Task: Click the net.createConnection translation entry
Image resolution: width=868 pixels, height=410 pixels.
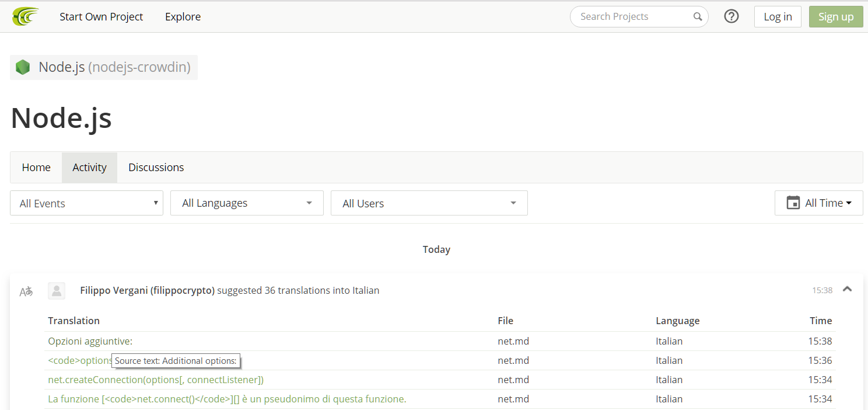Action: click(156, 380)
